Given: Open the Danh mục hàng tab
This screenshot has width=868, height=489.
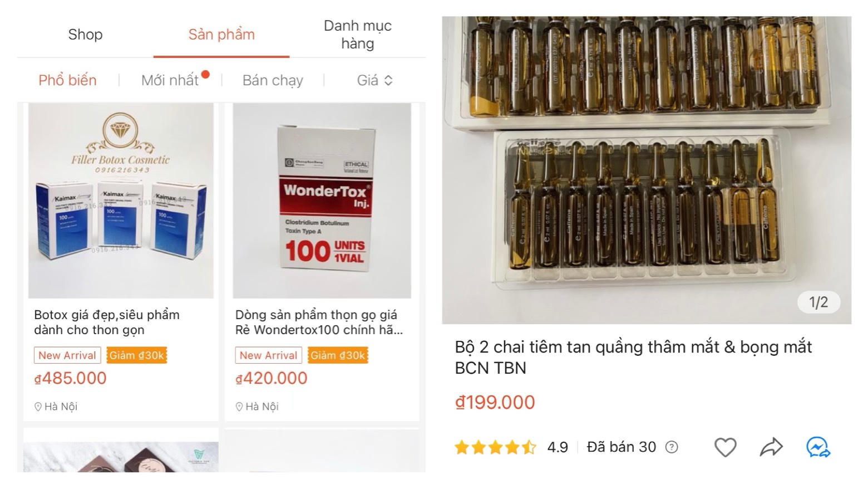Looking at the screenshot, I should click(357, 35).
